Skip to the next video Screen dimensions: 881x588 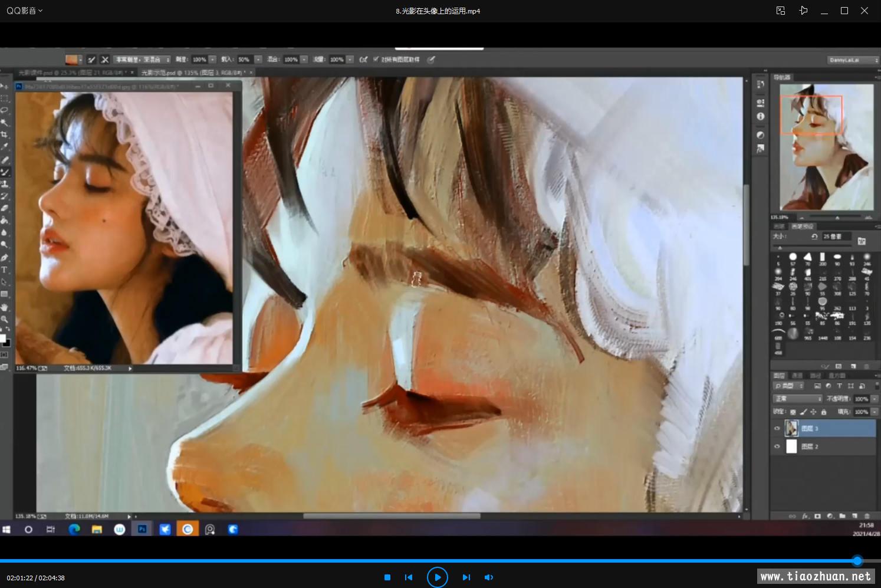[466, 577]
